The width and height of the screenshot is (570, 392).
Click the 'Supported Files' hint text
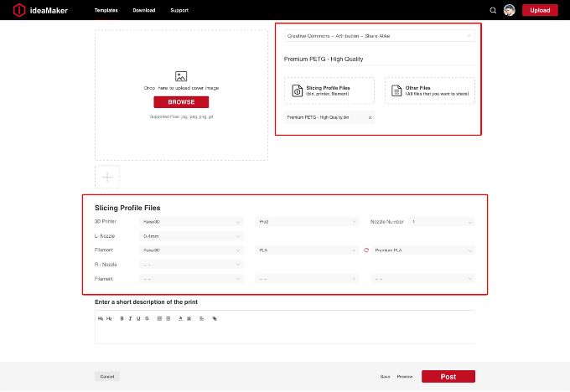181,116
